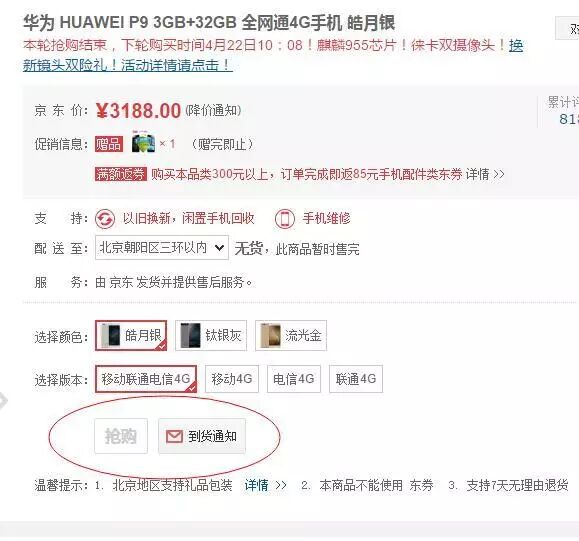This screenshot has height=541, width=579.
Task: Expand gift wrapping 详情 chevron link
Action: (265, 485)
